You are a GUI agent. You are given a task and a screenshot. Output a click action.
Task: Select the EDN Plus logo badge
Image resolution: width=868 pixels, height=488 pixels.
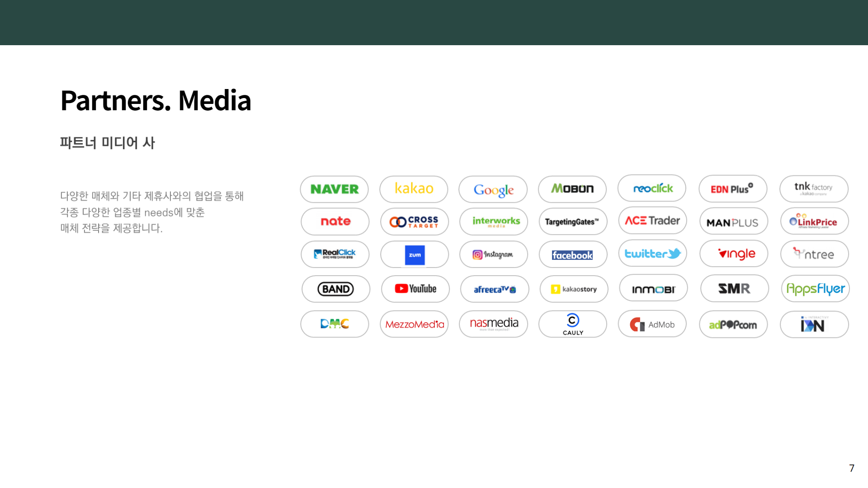pyautogui.click(x=733, y=189)
